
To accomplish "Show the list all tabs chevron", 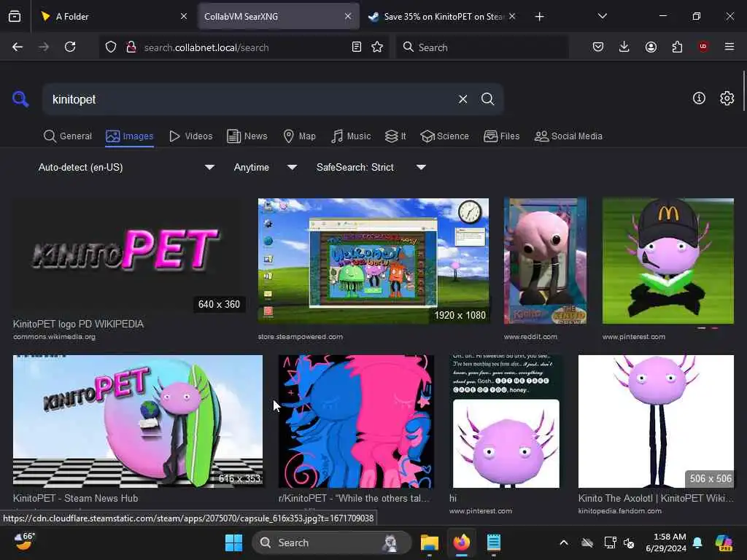I will pyautogui.click(x=602, y=16).
